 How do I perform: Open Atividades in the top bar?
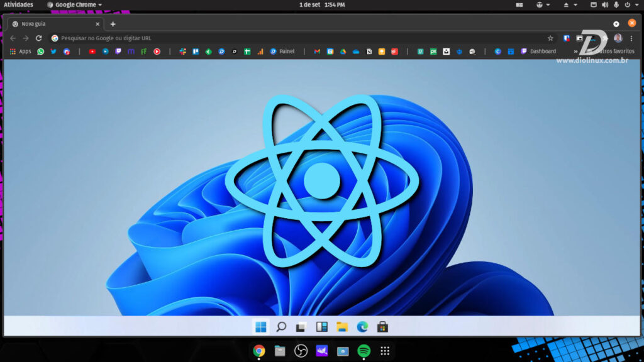tap(17, 4)
